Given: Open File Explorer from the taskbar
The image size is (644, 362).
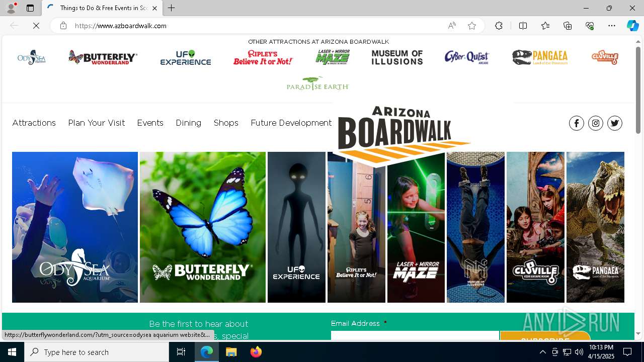Looking at the screenshot, I should pyautogui.click(x=231, y=352).
